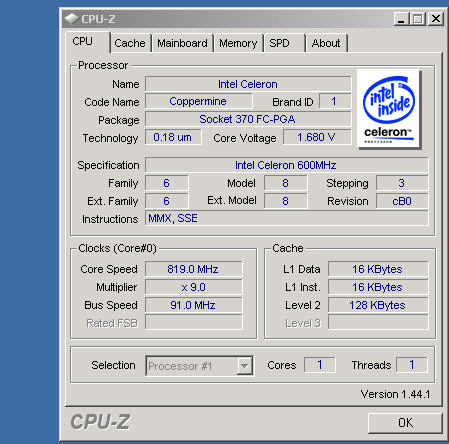Viewport: 449px width, 444px height.
Task: Click the Name field 'Intel Celeron'
Action: (248, 84)
